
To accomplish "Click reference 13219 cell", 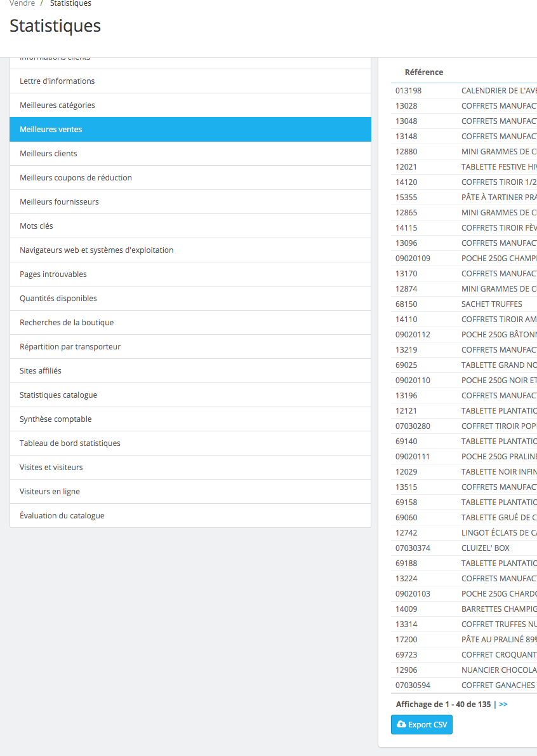I will pyautogui.click(x=406, y=349).
